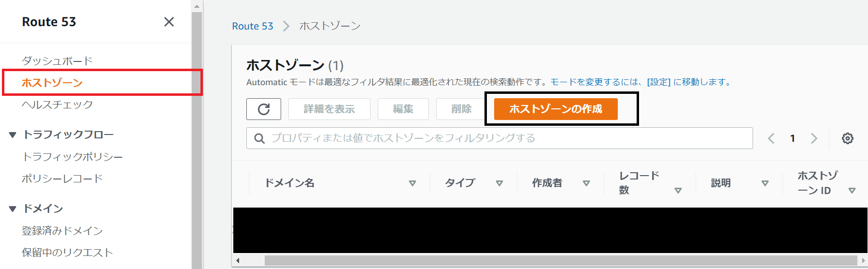Sort by レコード数 column arrow
Image resolution: width=868 pixels, height=269 pixels.
pyautogui.click(x=678, y=191)
